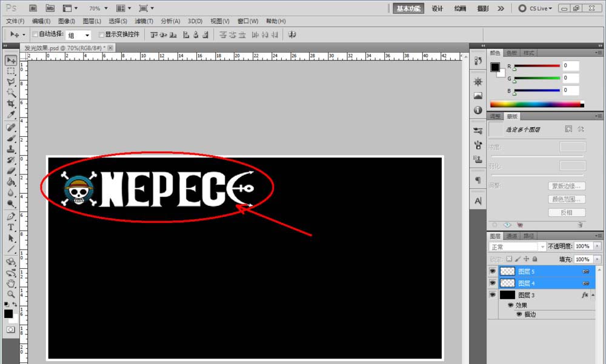Select the Move tool in the toolbox

click(x=11, y=60)
